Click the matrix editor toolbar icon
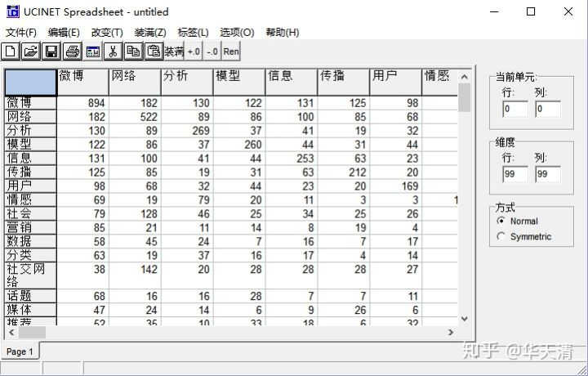This screenshot has width=588, height=376. (x=92, y=51)
